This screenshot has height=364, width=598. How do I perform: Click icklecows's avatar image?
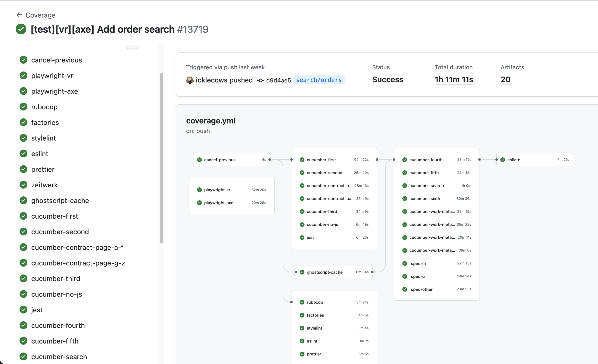click(x=190, y=80)
